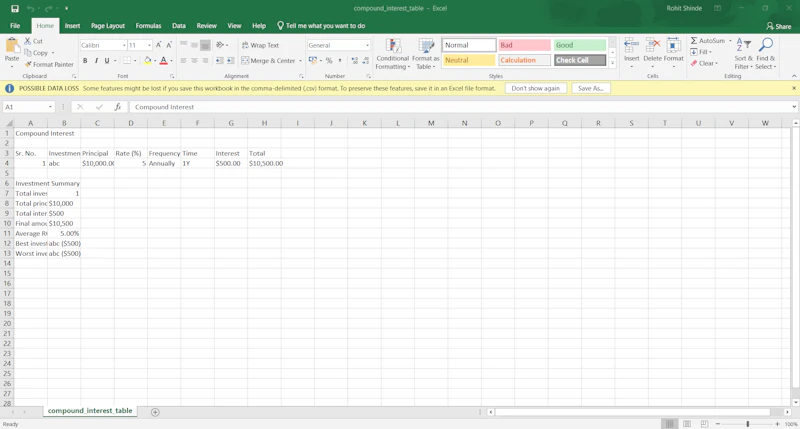Click the Paste icon
This screenshot has height=429, width=800.
point(12,46)
